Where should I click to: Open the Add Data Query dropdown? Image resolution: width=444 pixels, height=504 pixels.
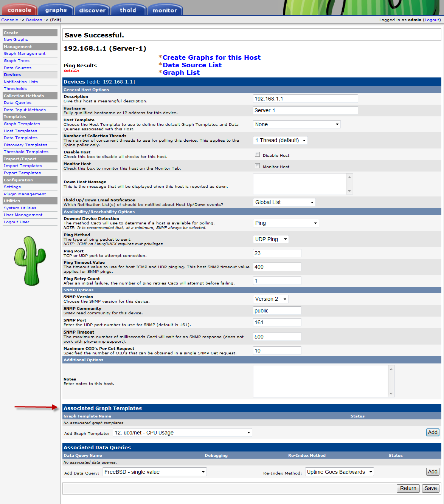pos(155,472)
